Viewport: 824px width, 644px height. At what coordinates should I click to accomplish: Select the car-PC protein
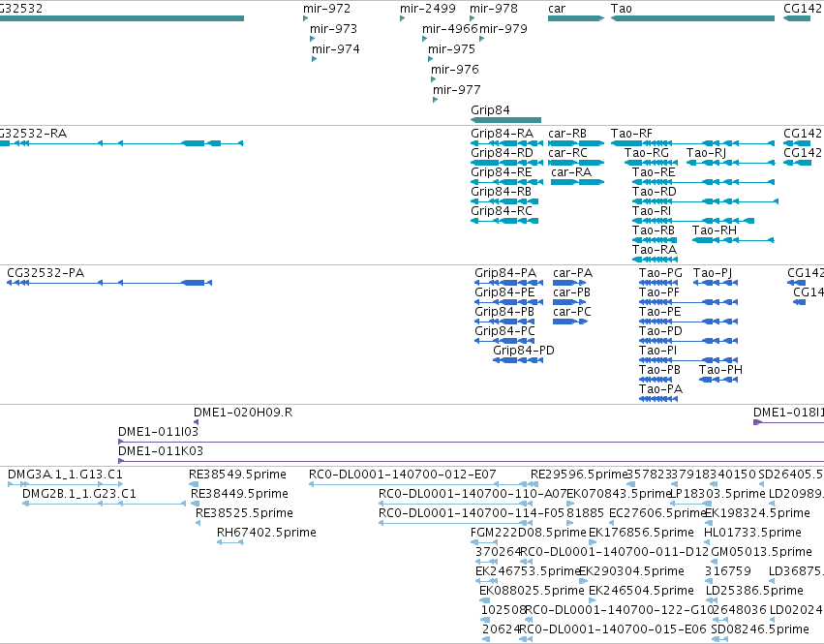pos(570,322)
